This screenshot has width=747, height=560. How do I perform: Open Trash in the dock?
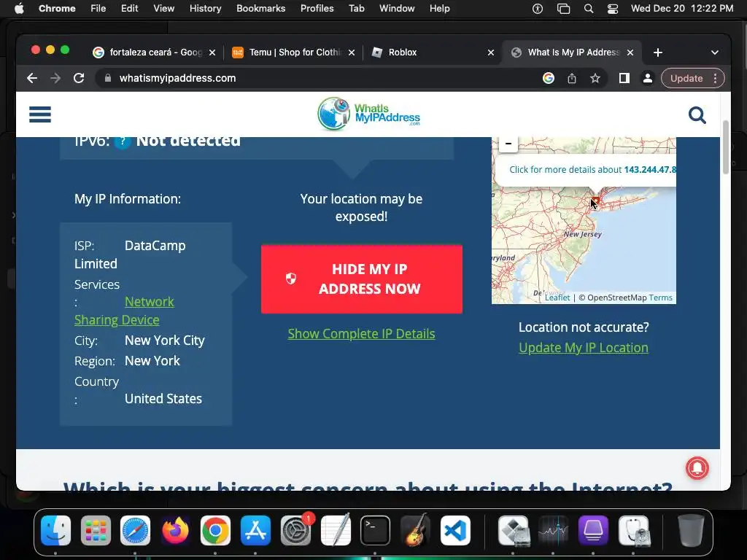coord(691,530)
